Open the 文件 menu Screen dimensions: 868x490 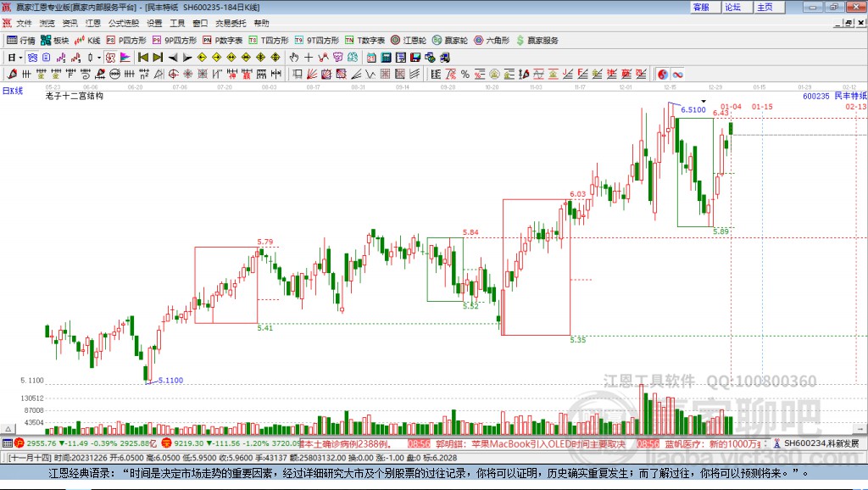click(x=25, y=23)
